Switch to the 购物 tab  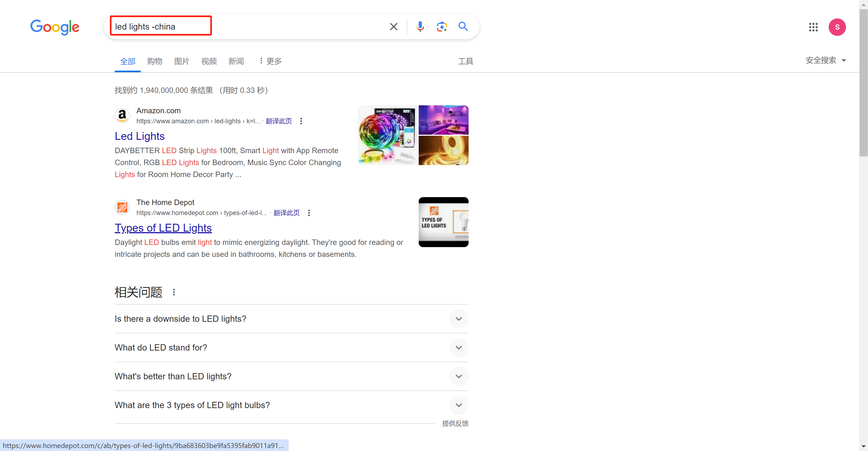click(x=155, y=61)
